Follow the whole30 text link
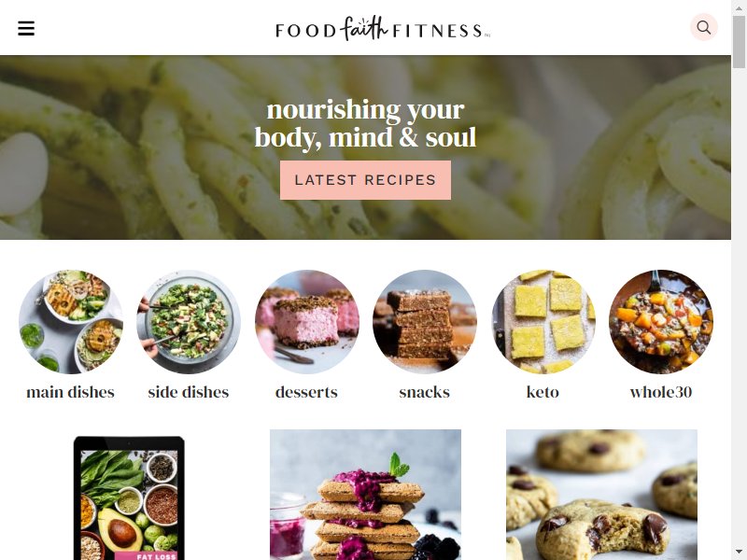Screen dimensions: 747x560 pyautogui.click(x=661, y=392)
